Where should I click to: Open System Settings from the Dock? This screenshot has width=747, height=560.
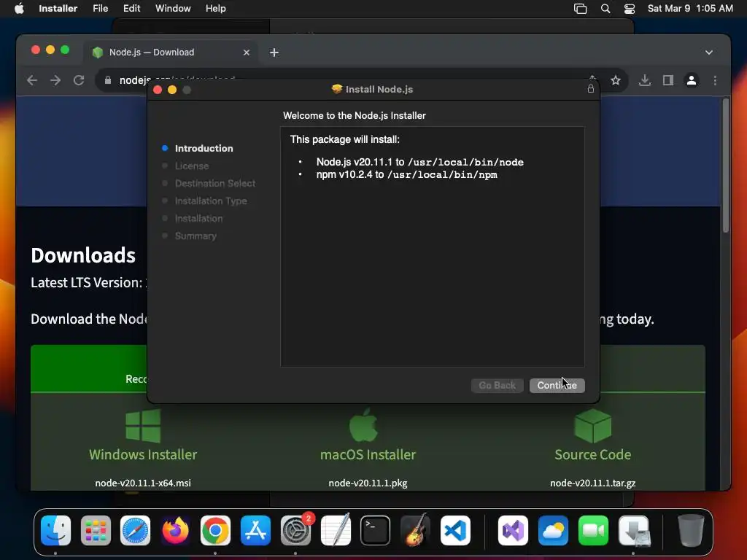(x=295, y=530)
